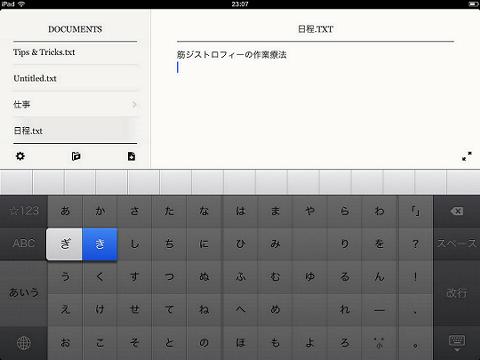
Task: Tap the 。 period key
Action: 415,343
